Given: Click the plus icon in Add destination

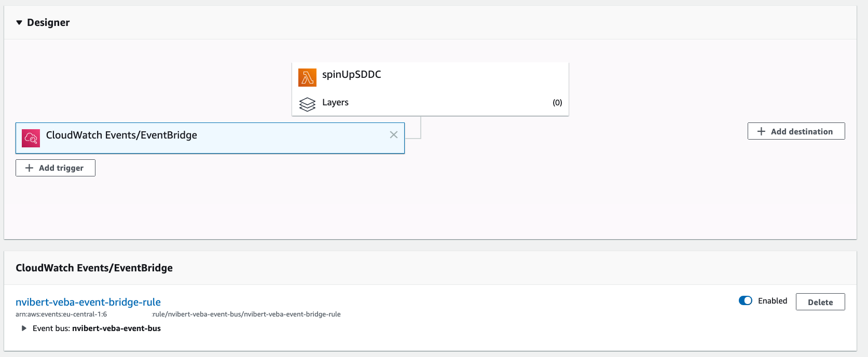Looking at the screenshot, I should (761, 132).
